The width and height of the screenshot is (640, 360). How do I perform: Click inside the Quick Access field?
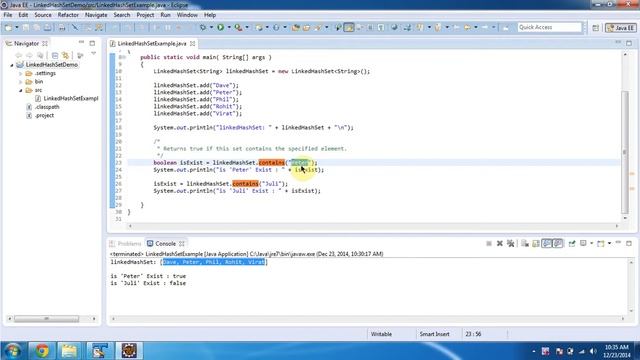pyautogui.click(x=549, y=27)
